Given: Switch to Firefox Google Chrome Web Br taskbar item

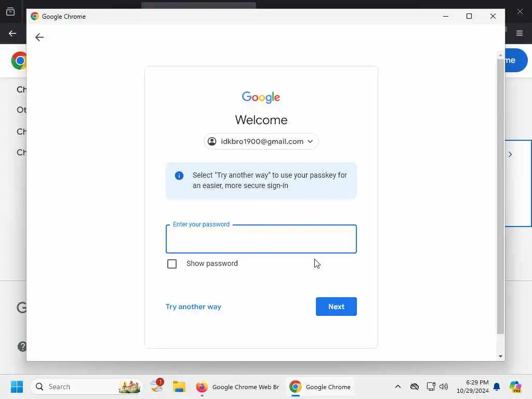Looking at the screenshot, I should [237, 387].
